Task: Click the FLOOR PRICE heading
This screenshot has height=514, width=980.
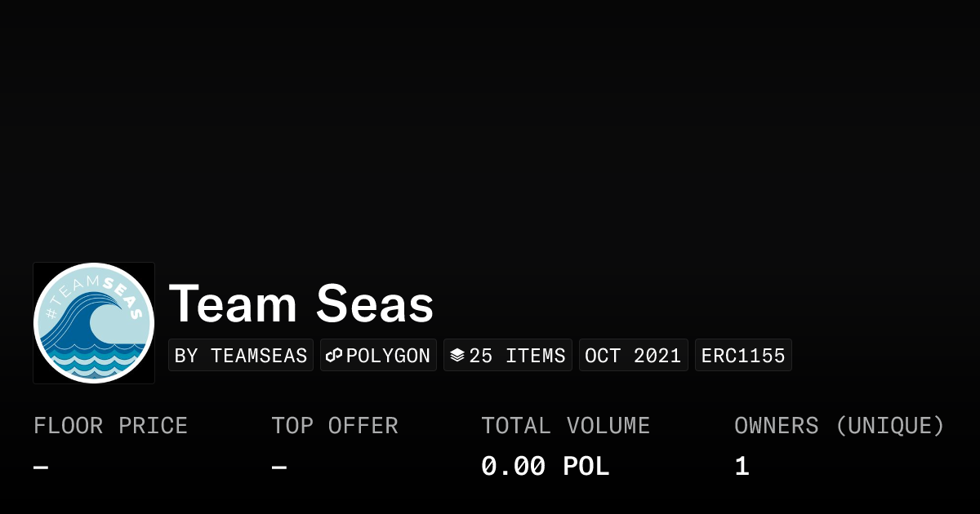Action: 110,426
